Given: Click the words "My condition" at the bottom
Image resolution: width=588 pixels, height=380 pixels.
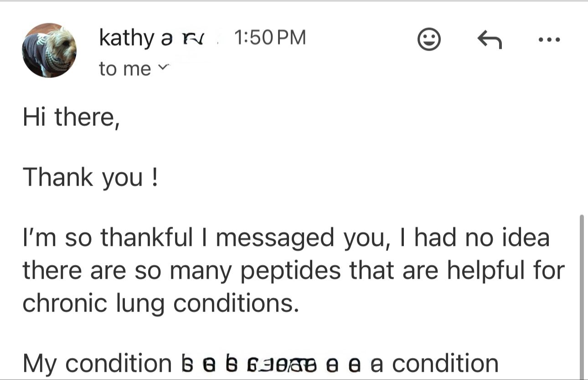Looking at the screenshot, I should [97, 364].
